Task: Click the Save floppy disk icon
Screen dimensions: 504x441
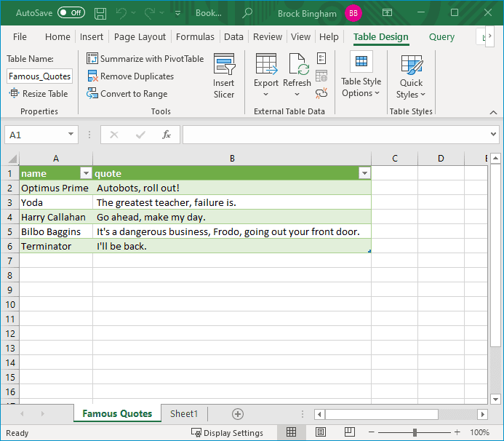Action: 100,13
